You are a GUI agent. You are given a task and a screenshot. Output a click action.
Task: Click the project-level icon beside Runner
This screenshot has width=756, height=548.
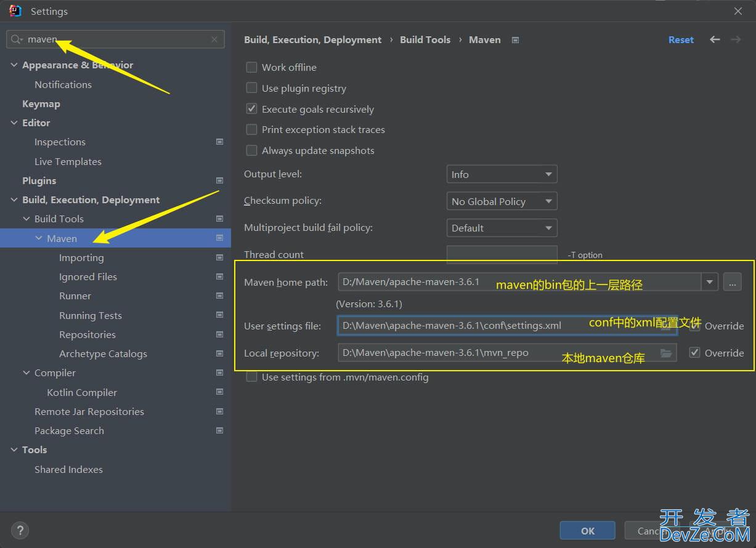coord(219,296)
